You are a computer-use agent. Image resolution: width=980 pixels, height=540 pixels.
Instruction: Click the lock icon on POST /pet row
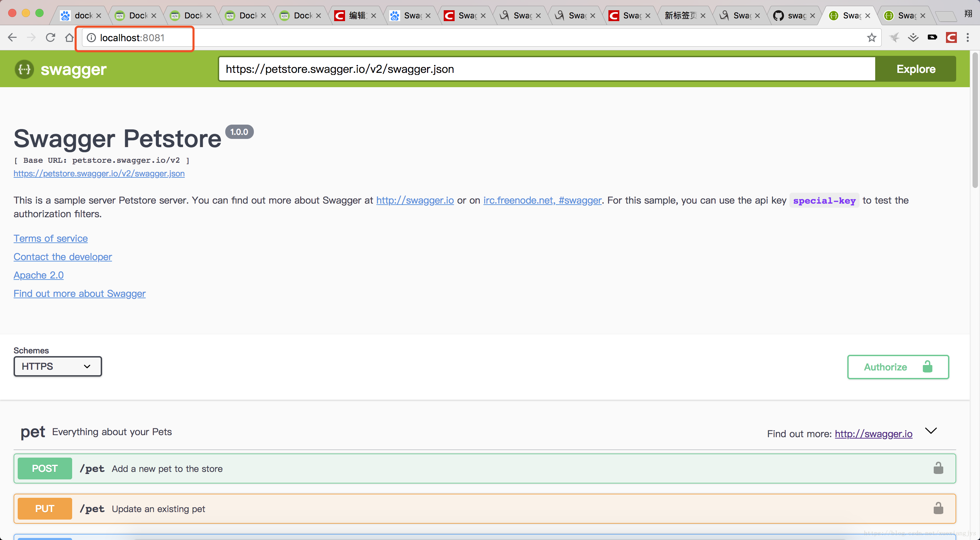[938, 468]
